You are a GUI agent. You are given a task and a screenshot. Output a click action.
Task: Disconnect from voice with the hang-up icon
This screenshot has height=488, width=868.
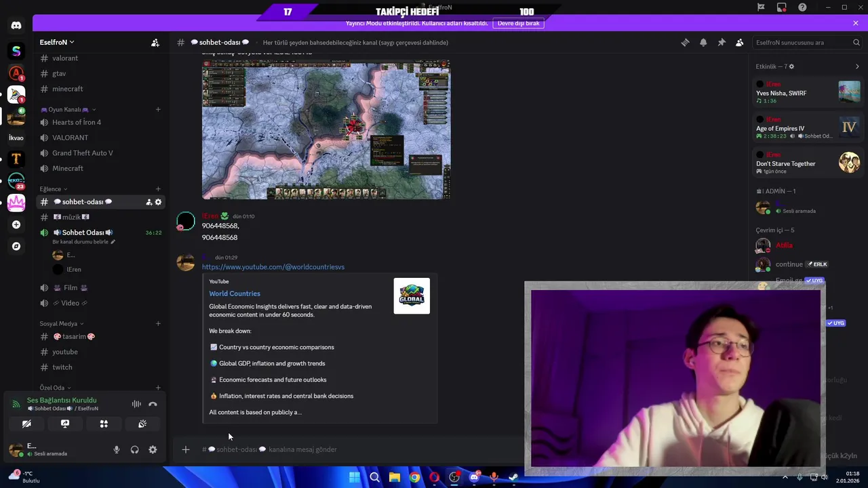click(x=153, y=404)
